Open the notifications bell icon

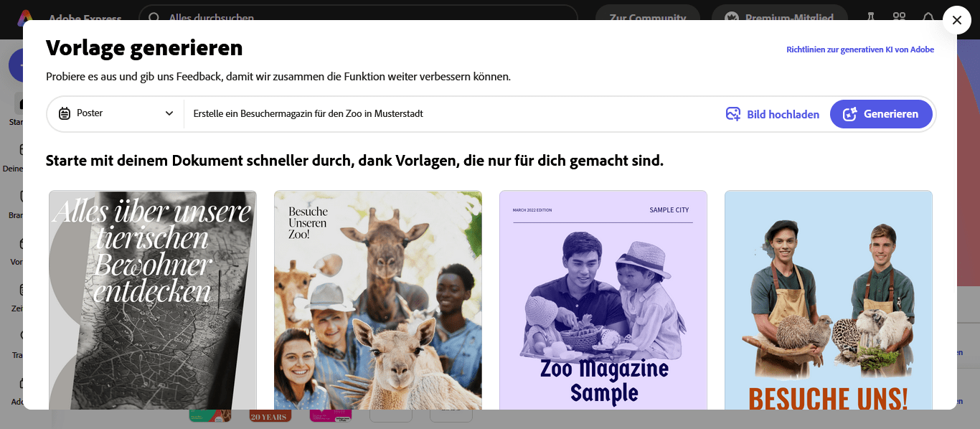click(x=928, y=17)
